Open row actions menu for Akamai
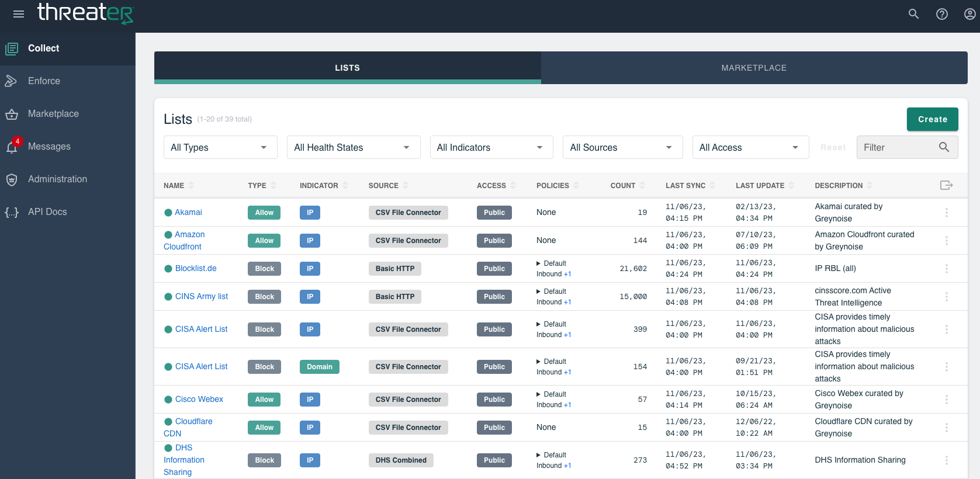Image resolution: width=980 pixels, height=479 pixels. [947, 213]
